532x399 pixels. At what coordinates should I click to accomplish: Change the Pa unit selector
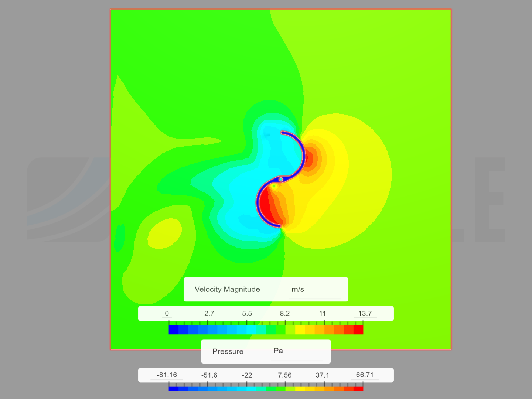click(297, 351)
